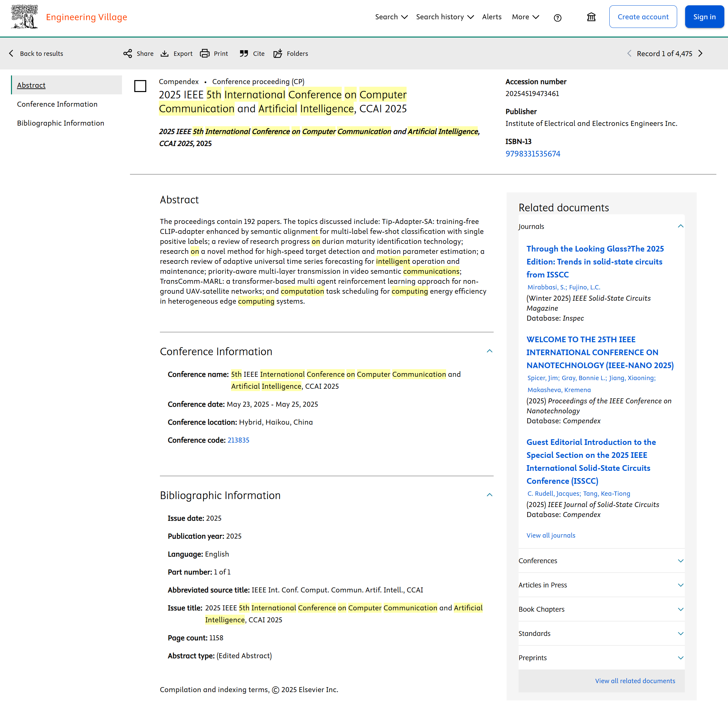
Task: Open the Folders icon
Action: [x=278, y=53]
